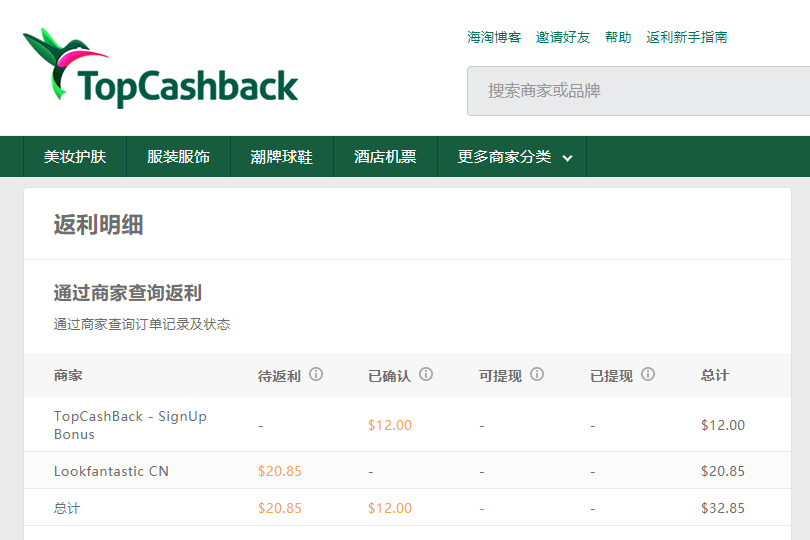Open the 邀请好友 link
Viewport: 810px width, 540px height.
tap(563, 37)
